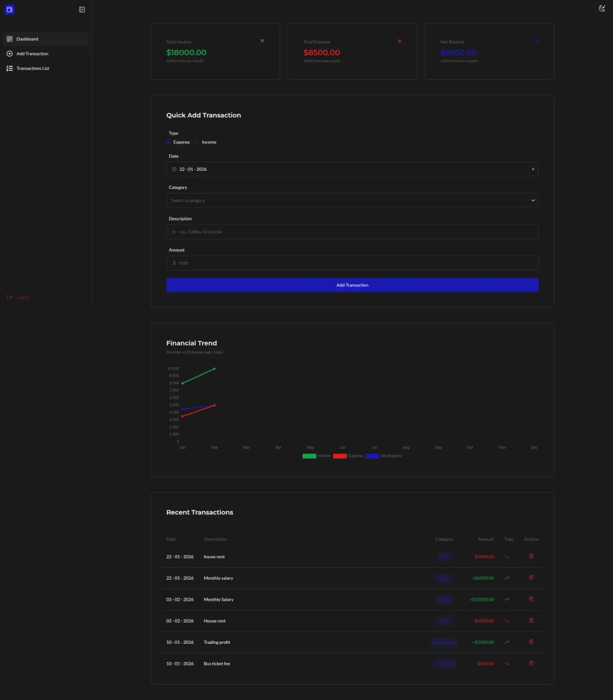Click the clear X on the date field

click(x=533, y=168)
